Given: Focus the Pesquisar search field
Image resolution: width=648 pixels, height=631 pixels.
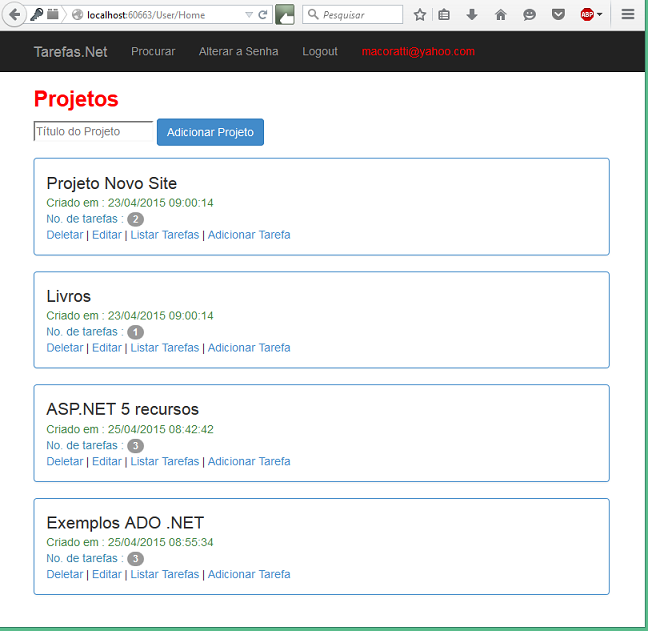Looking at the screenshot, I should pos(352,14).
